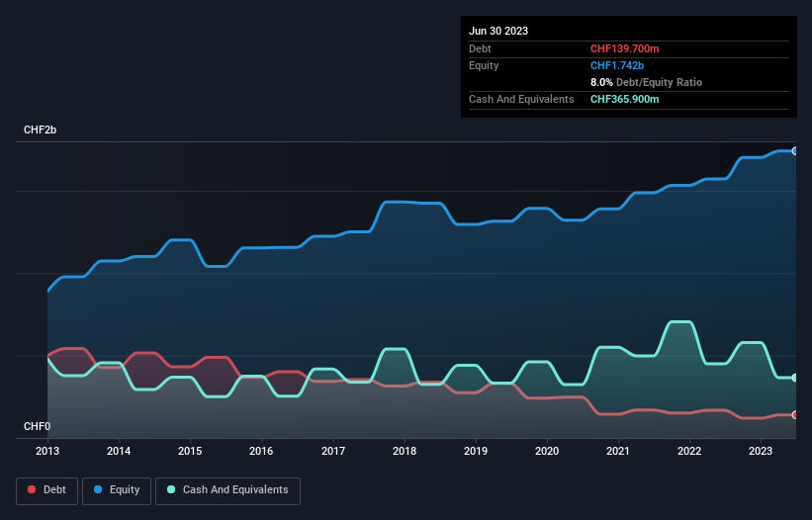Viewport: 812px width, 520px height.
Task: Click the teal Cash legend dot
Action: coord(171,489)
